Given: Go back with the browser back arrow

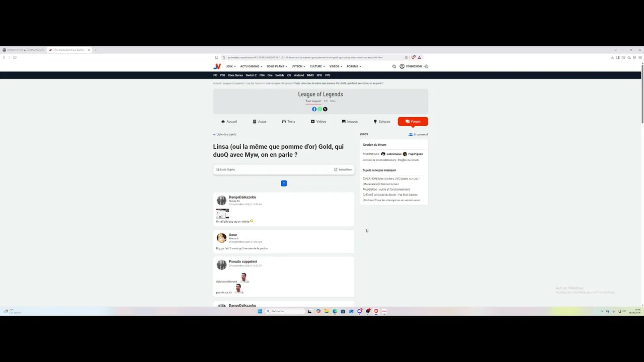Looking at the screenshot, I should (4, 57).
